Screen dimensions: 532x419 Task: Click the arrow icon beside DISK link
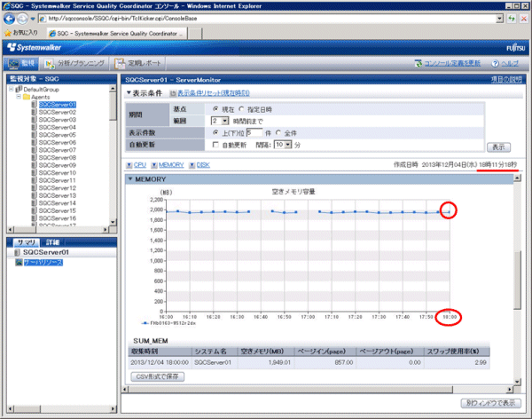(192, 165)
